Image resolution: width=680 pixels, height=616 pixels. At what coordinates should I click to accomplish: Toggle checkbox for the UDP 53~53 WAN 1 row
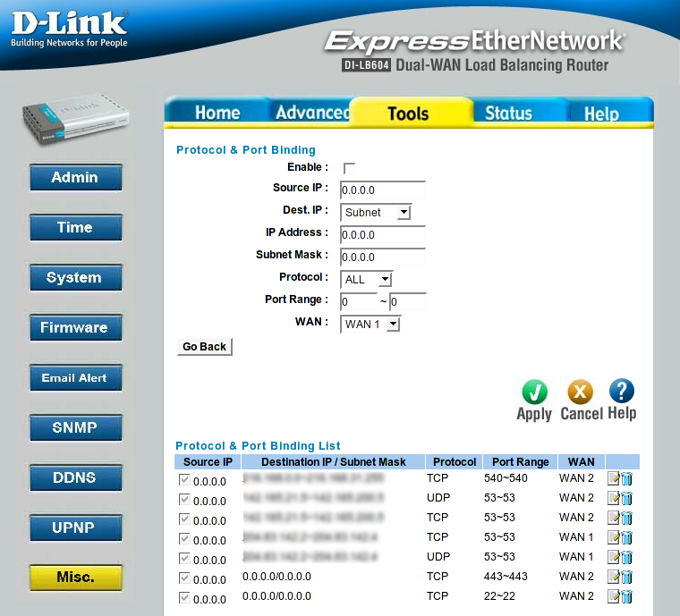184,559
